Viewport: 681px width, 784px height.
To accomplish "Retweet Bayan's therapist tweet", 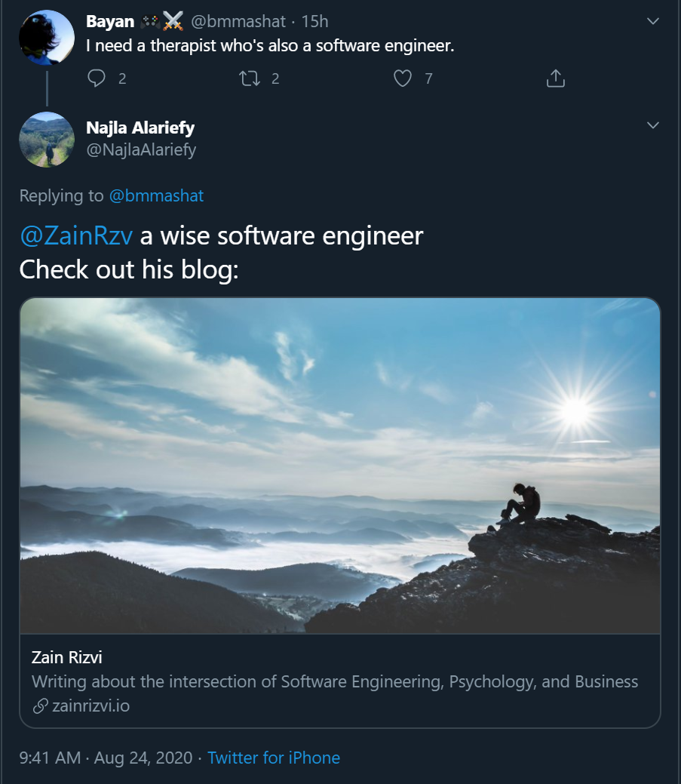I will pyautogui.click(x=250, y=78).
